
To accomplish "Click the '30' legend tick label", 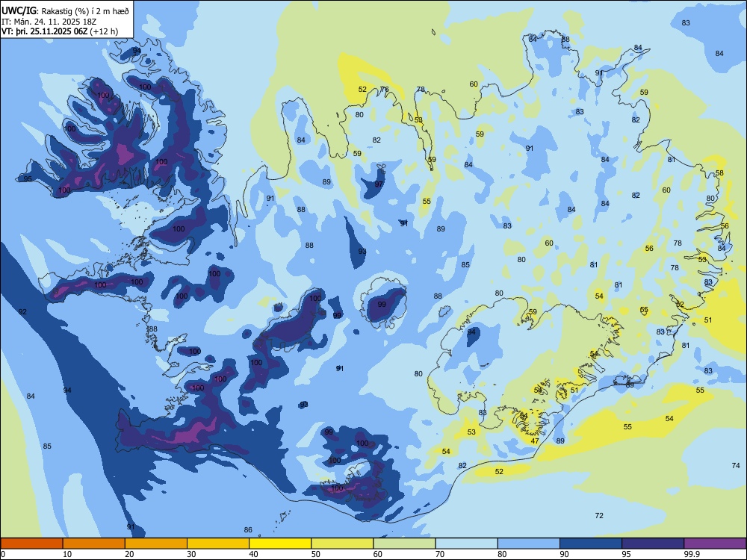I will click(192, 554).
